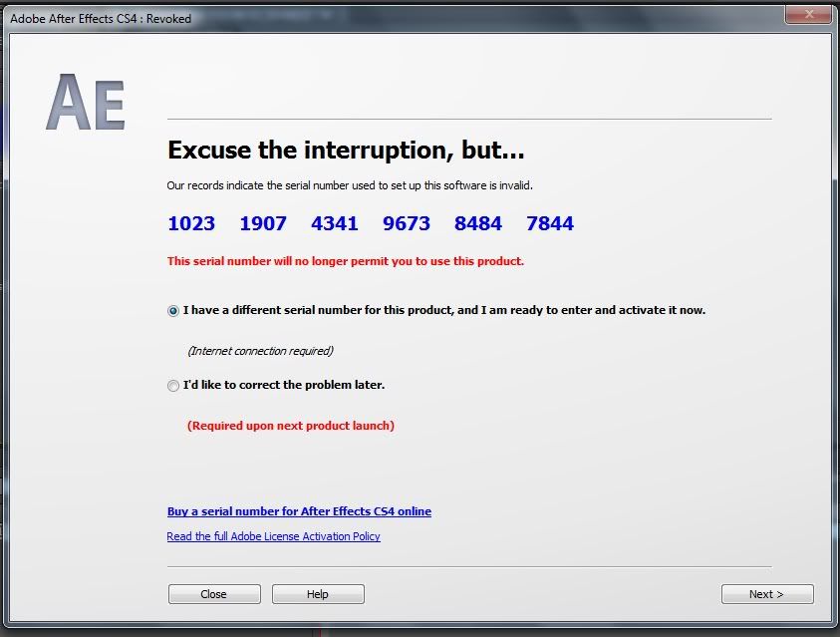Click serial number block 7844
Screen dimensions: 840x637
pos(550,223)
